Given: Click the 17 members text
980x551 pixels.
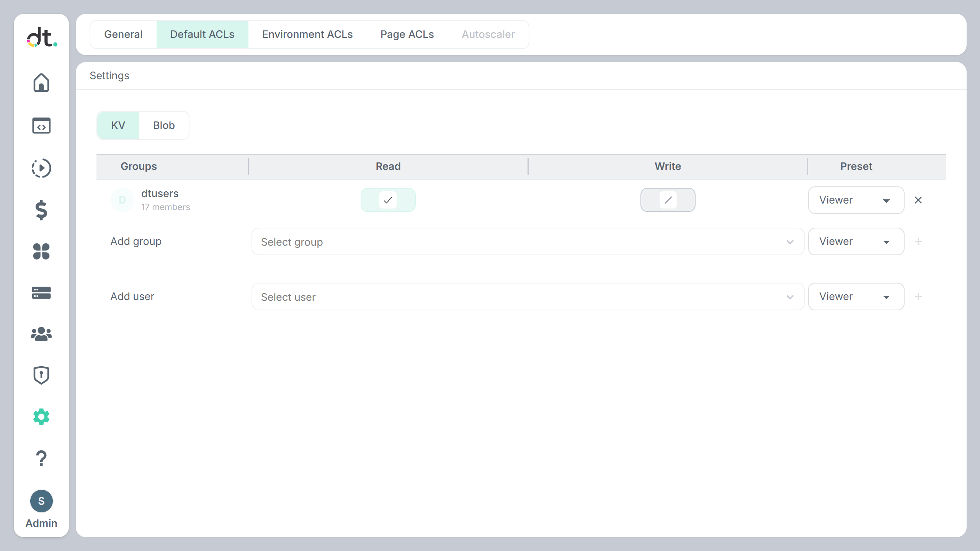Looking at the screenshot, I should (x=165, y=207).
